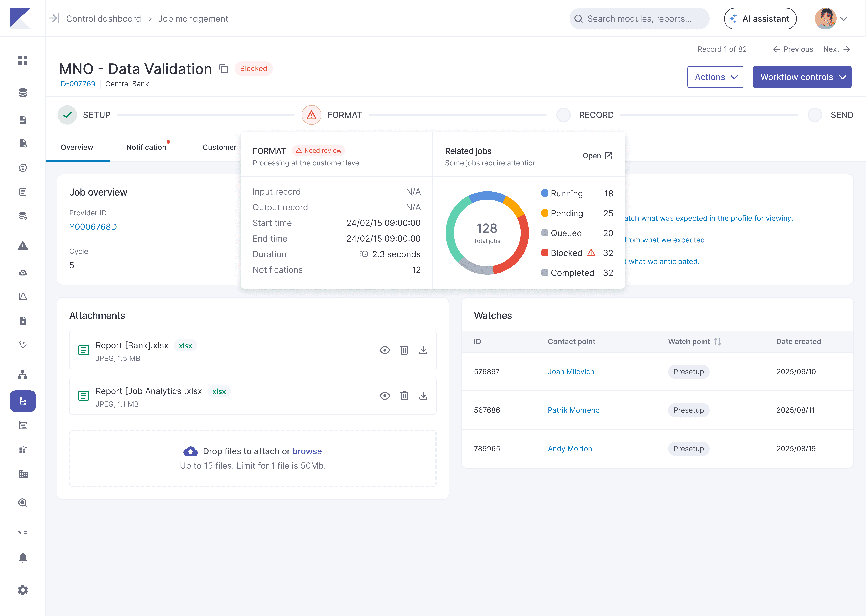This screenshot has width=866, height=616.
Task: Copy the job title with copy icon
Action: pos(224,69)
